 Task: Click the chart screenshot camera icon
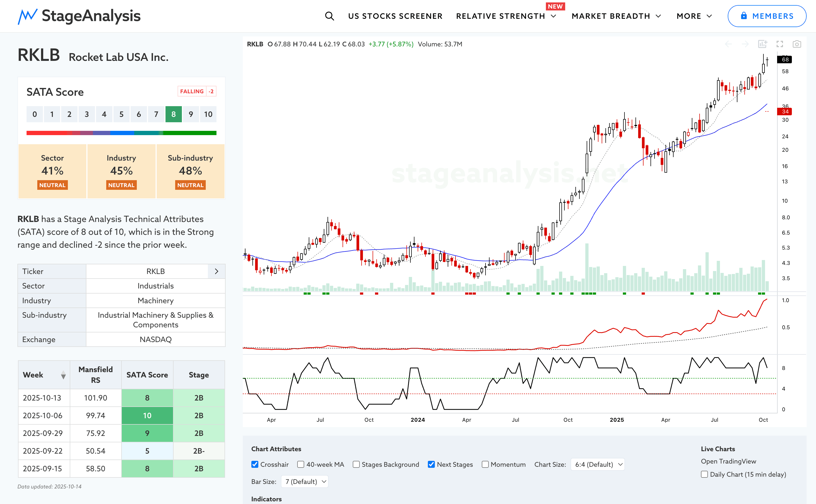[x=797, y=44]
